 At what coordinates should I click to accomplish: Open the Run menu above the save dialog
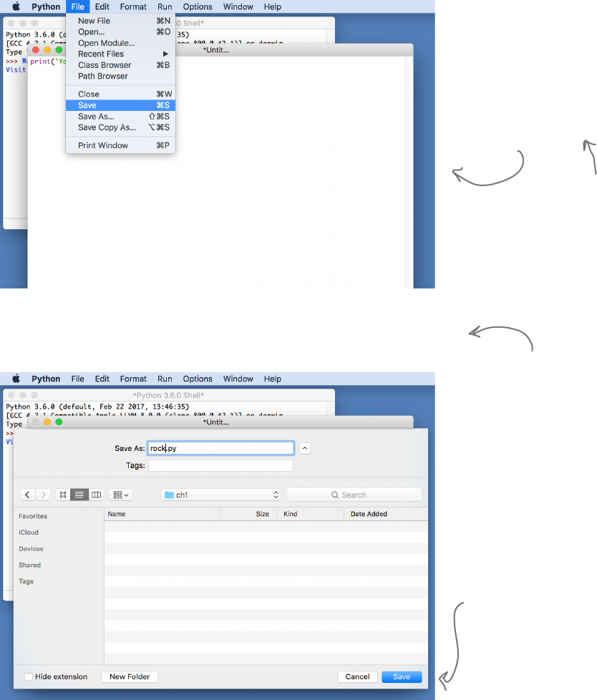point(165,379)
